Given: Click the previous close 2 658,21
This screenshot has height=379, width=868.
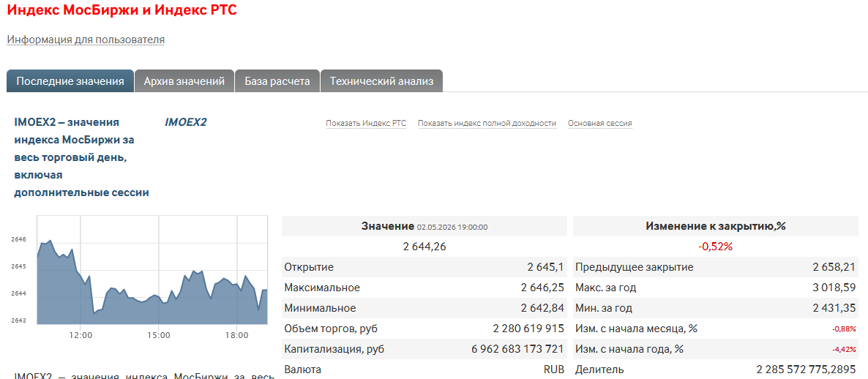Looking at the screenshot, I should [834, 268].
